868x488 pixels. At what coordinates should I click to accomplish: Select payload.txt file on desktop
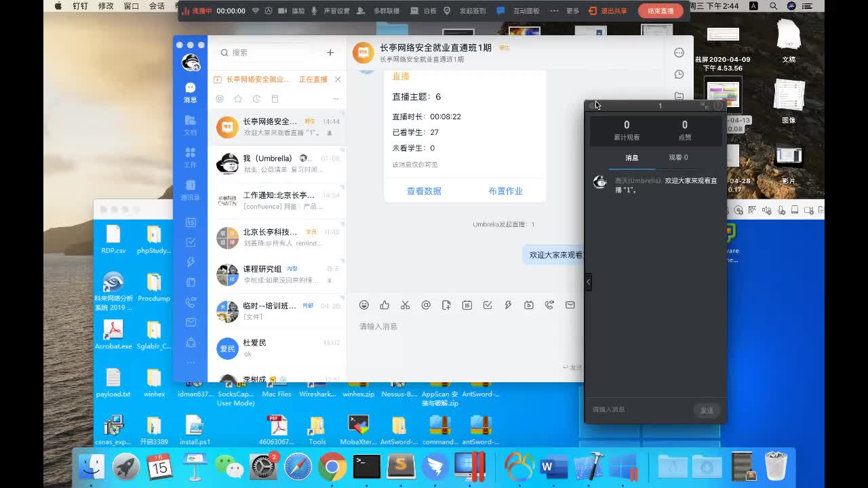[x=113, y=383]
